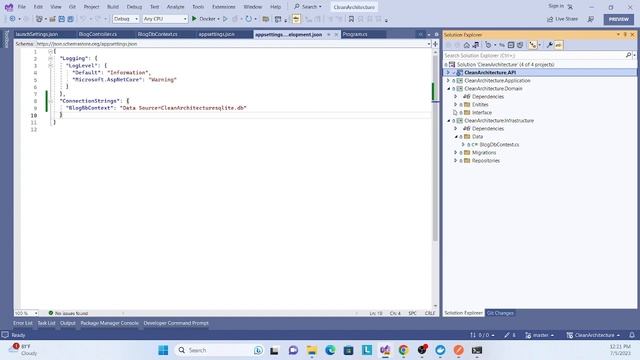Open the Debug menu
The image size is (640, 360).
134,7
